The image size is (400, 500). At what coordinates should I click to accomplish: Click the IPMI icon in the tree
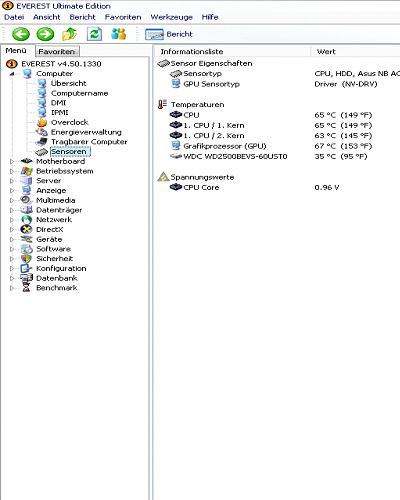[42, 112]
